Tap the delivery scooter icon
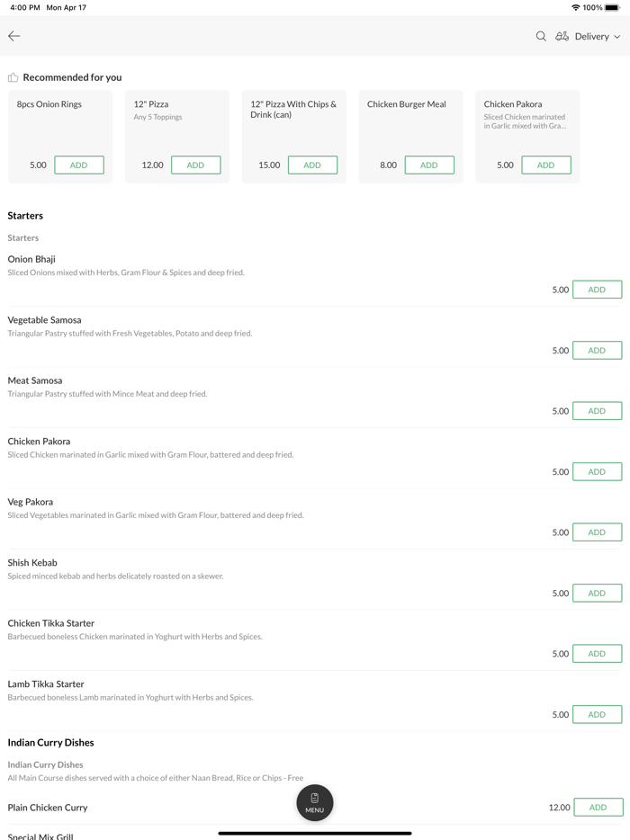The width and height of the screenshot is (630, 840). coord(562,36)
